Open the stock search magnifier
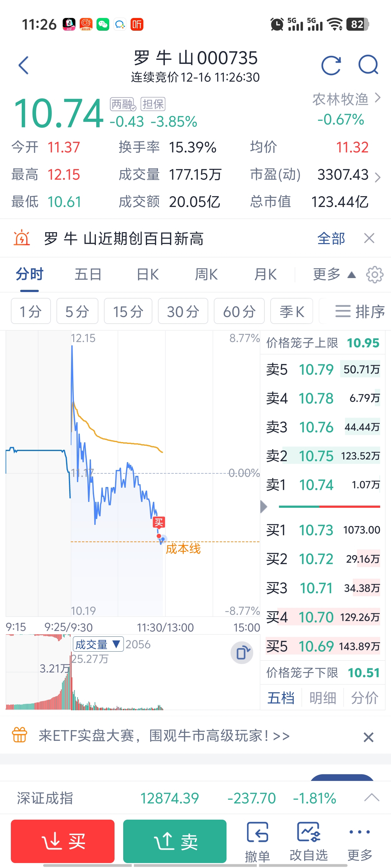 [x=368, y=65]
